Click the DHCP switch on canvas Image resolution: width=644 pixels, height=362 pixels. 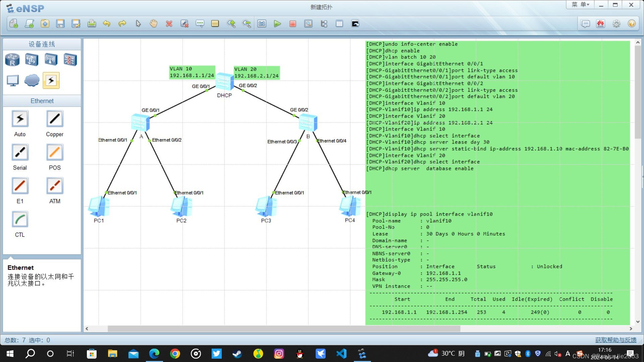[x=224, y=81]
